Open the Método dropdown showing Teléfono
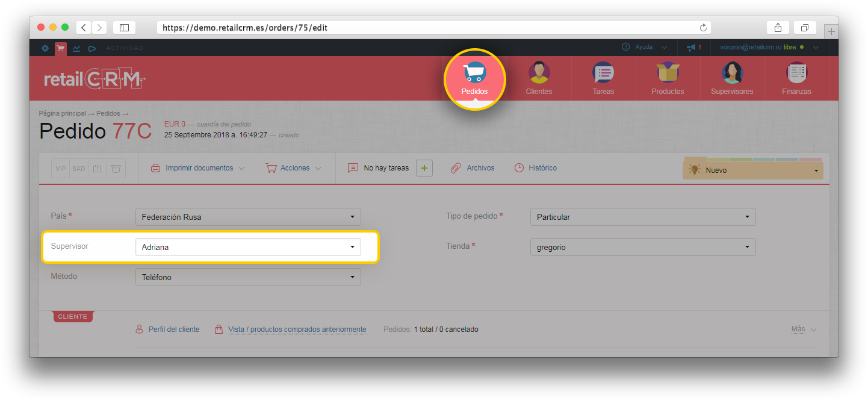868x400 pixels. coord(248,277)
